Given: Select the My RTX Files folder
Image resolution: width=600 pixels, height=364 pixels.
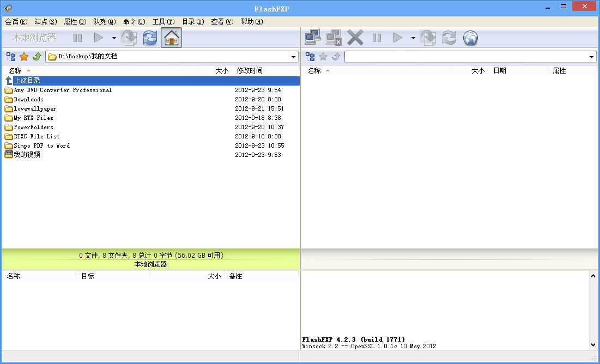Looking at the screenshot, I should tap(151, 118).
